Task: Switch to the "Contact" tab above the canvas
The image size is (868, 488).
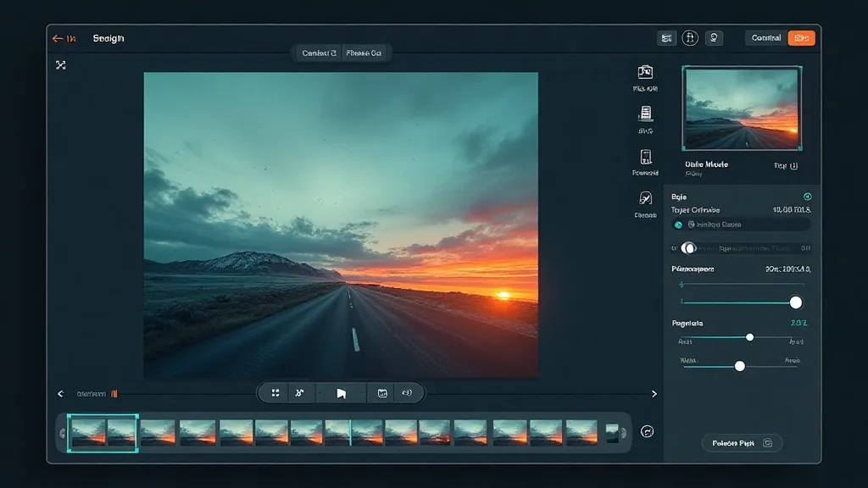Action: click(319, 53)
